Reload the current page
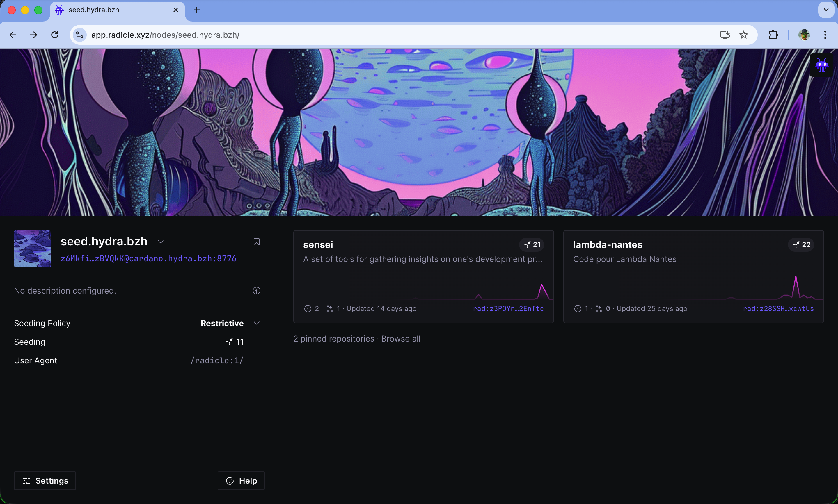 tap(55, 35)
